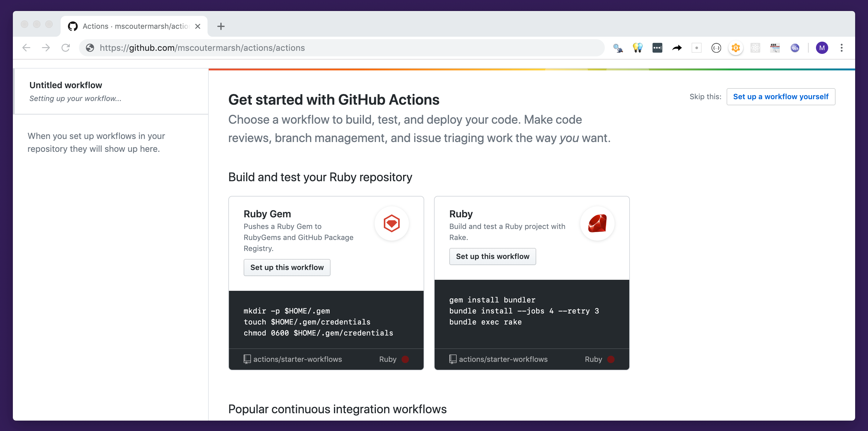Click Set up a workflow yourself
868x431 pixels.
click(x=781, y=97)
